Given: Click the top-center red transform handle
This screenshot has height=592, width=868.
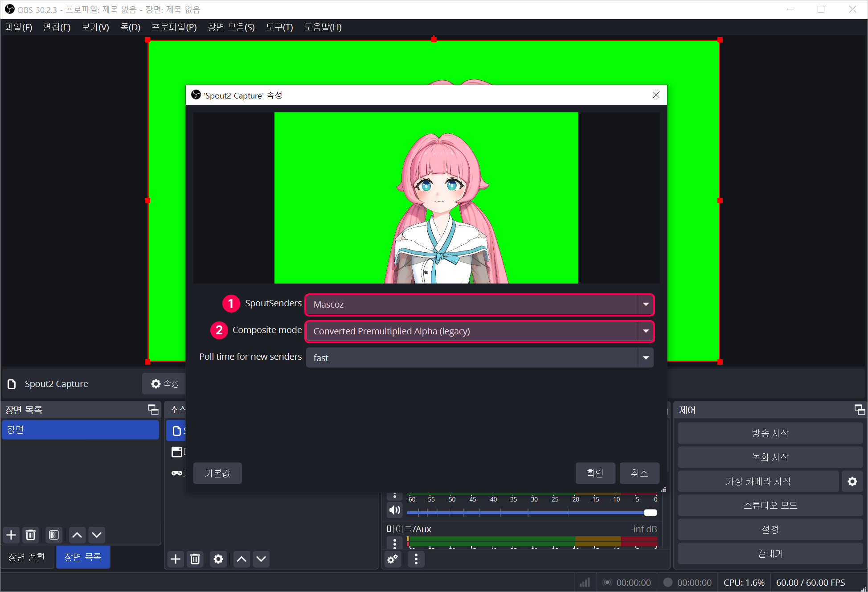Looking at the screenshot, I should pyautogui.click(x=434, y=40).
